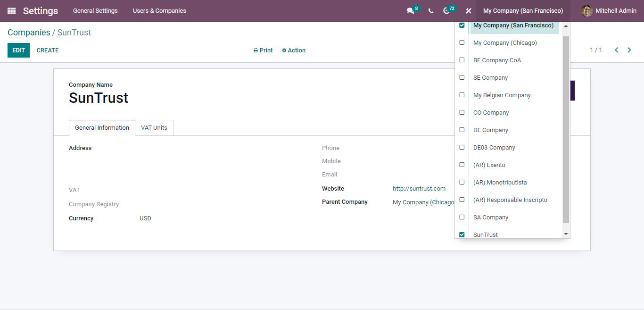This screenshot has width=644, height=310.
Task: Toggle DE Company checkbox
Action: click(462, 130)
